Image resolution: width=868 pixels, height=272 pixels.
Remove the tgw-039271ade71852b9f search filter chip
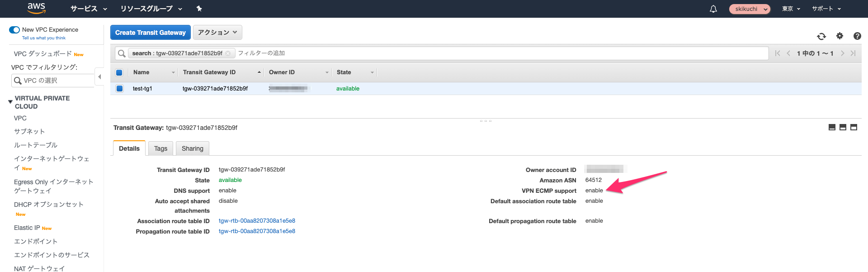[228, 53]
